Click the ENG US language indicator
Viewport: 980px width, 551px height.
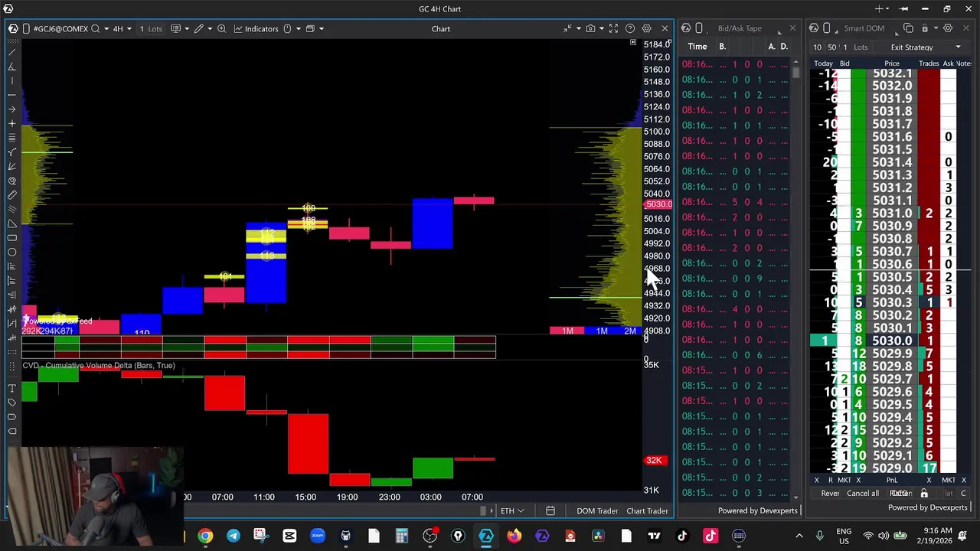tap(843, 536)
